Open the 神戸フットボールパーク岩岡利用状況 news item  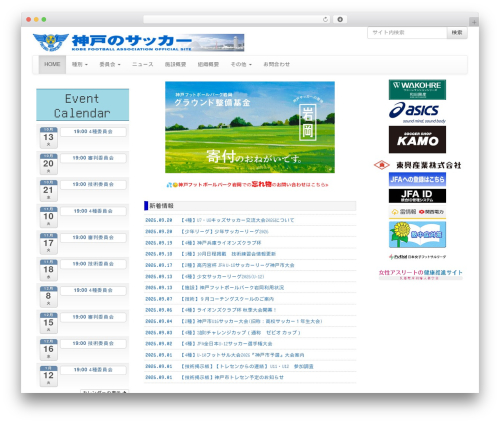232,288
